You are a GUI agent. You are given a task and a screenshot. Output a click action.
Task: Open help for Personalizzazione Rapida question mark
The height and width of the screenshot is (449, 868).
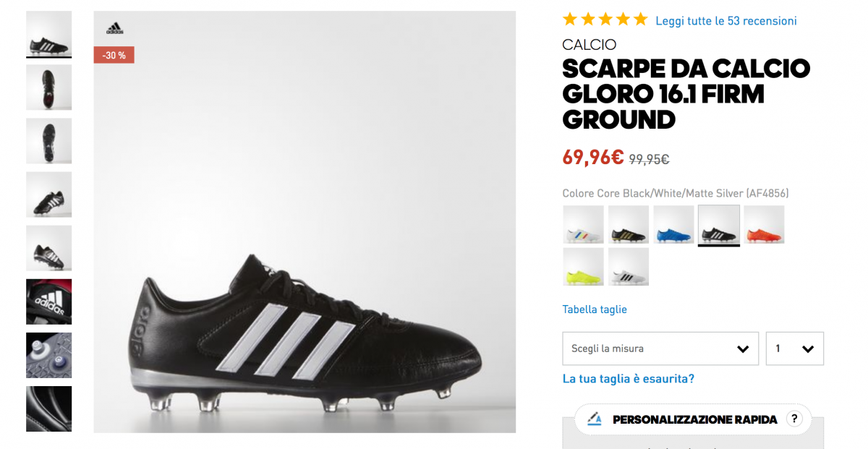point(794,419)
